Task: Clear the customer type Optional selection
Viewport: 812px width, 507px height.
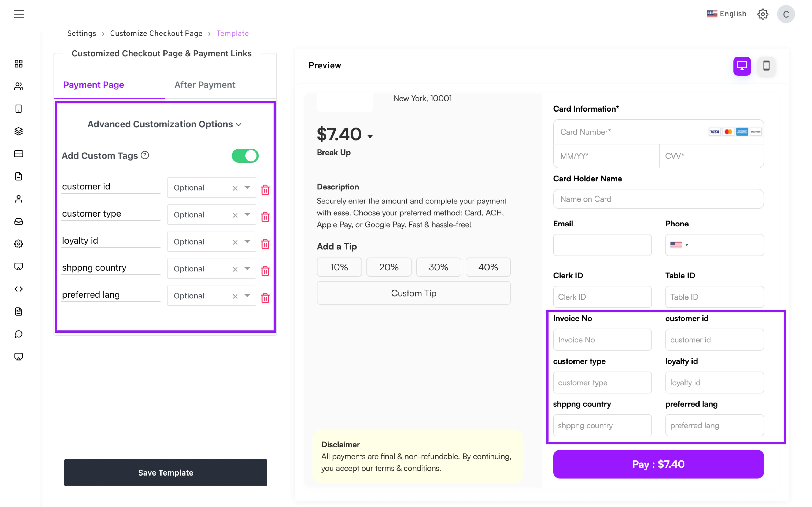Action: (235, 215)
